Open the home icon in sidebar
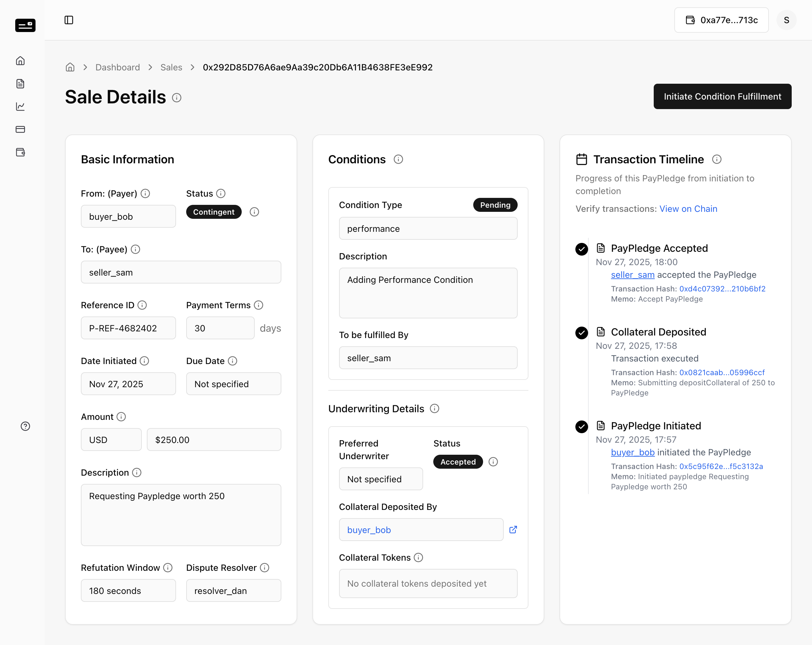Image resolution: width=812 pixels, height=645 pixels. pos(20,61)
